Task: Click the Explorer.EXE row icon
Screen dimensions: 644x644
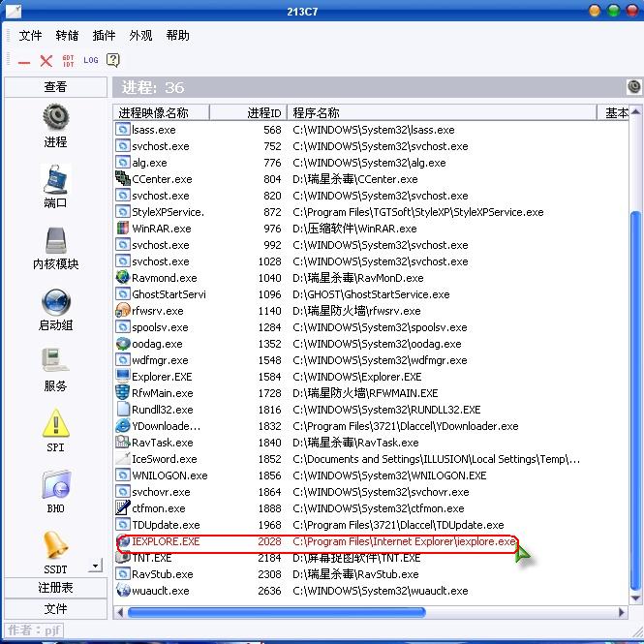Action: (122, 376)
